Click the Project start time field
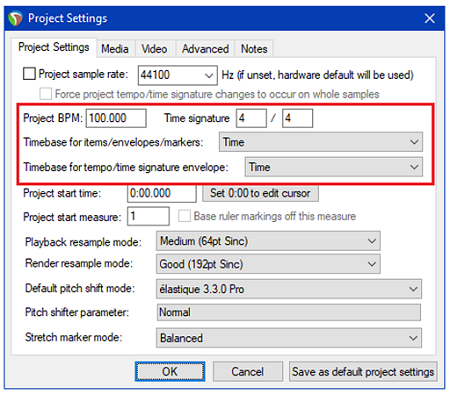Image resolution: width=450 pixels, height=394 pixels. pos(162,193)
